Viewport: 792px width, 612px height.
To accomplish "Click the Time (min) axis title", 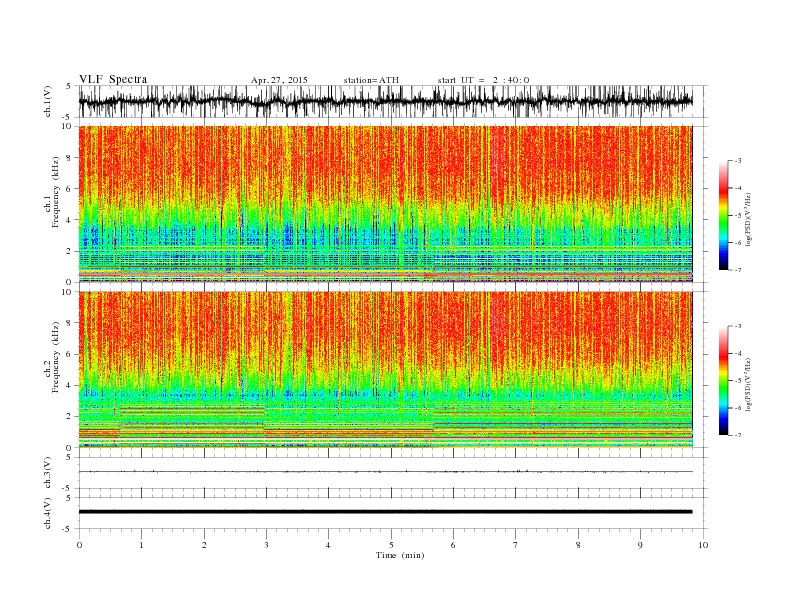I will click(400, 555).
